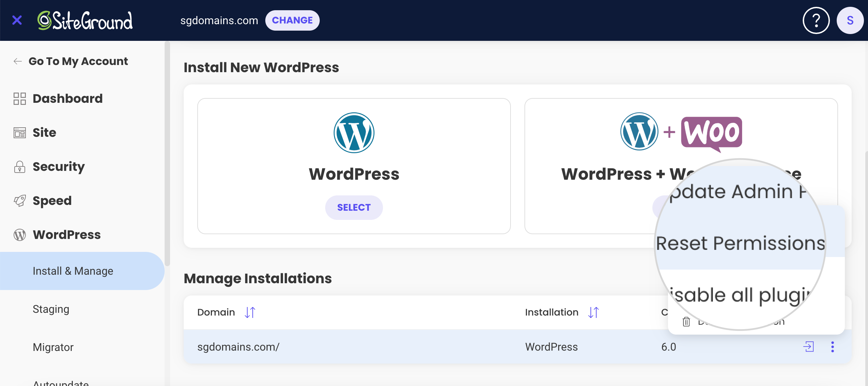Viewport: 868px width, 386px height.
Task: Open the Migrator submenu item
Action: click(x=53, y=347)
